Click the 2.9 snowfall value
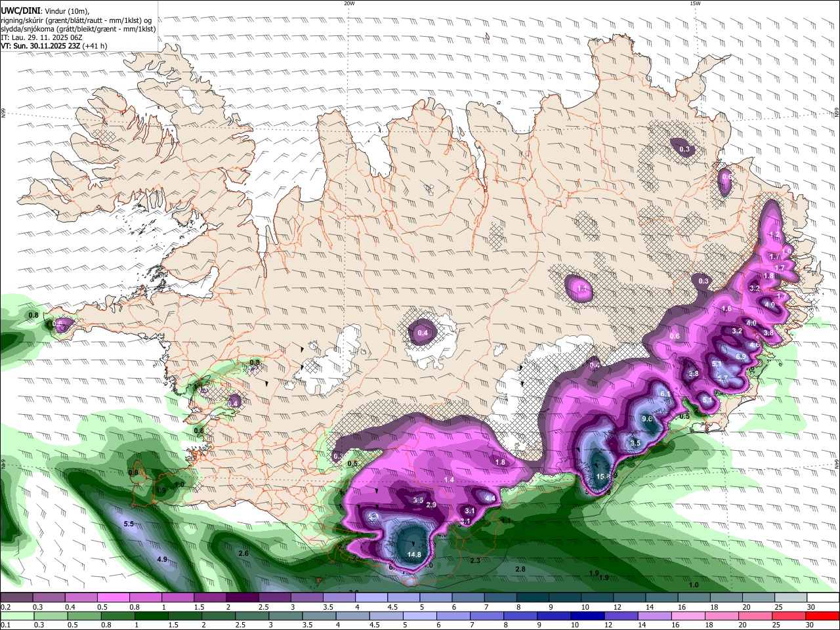This screenshot has width=840, height=630. (x=431, y=505)
